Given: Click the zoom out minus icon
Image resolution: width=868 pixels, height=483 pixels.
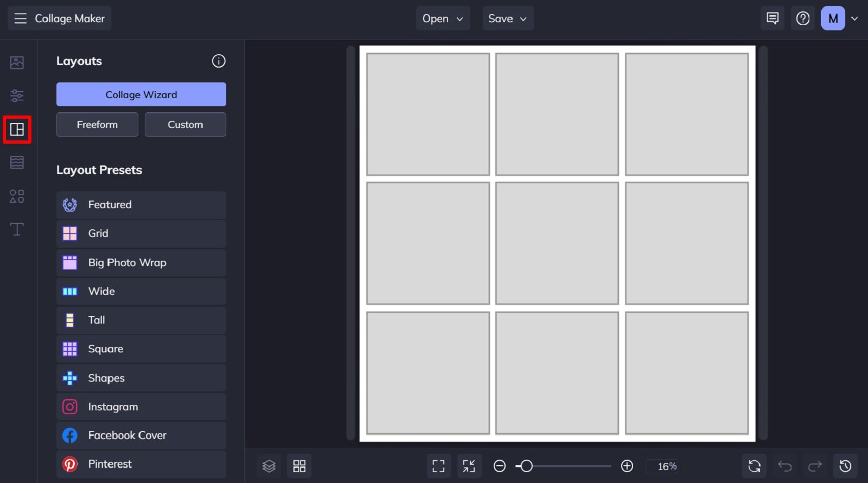Looking at the screenshot, I should [500, 466].
